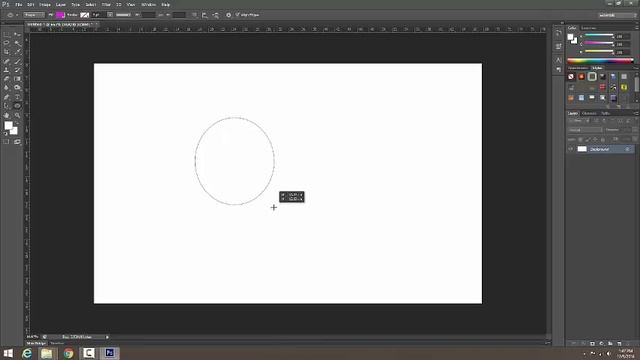
Task: Select the Path Selection tool
Action: tap(6, 106)
